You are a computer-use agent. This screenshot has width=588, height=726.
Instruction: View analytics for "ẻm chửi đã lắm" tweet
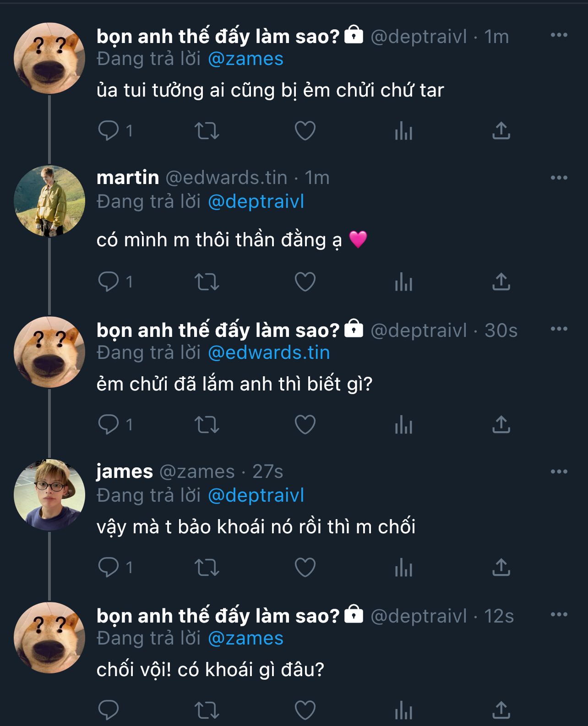(x=403, y=425)
